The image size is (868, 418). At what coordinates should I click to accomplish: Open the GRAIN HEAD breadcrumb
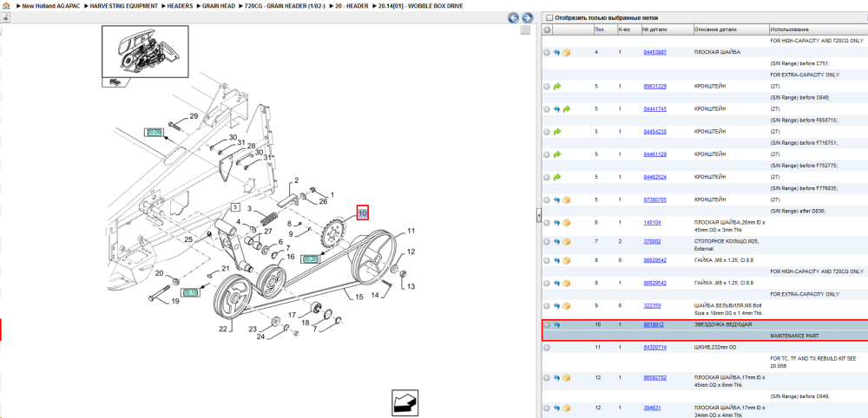pyautogui.click(x=219, y=5)
